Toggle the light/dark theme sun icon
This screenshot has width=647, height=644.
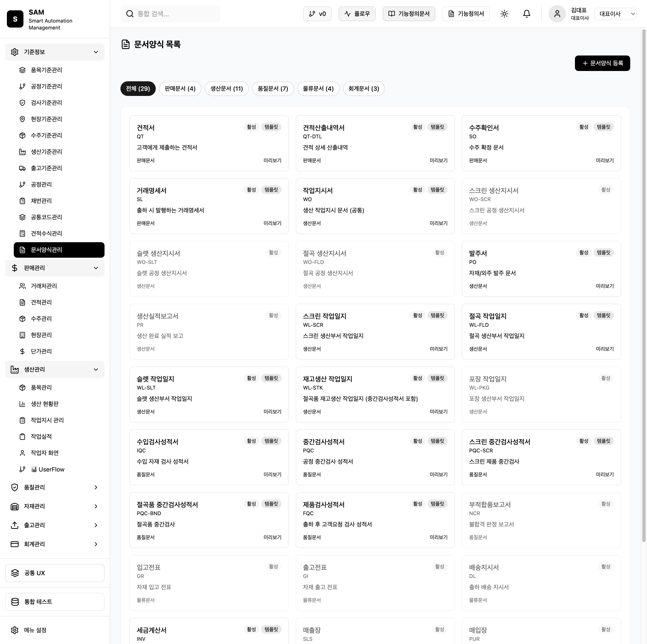(x=504, y=14)
